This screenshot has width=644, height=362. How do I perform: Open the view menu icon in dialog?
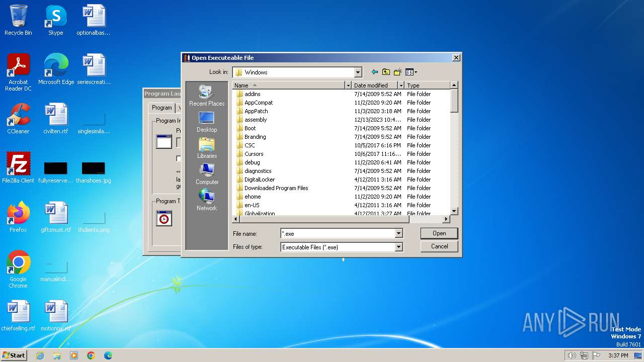tap(411, 72)
